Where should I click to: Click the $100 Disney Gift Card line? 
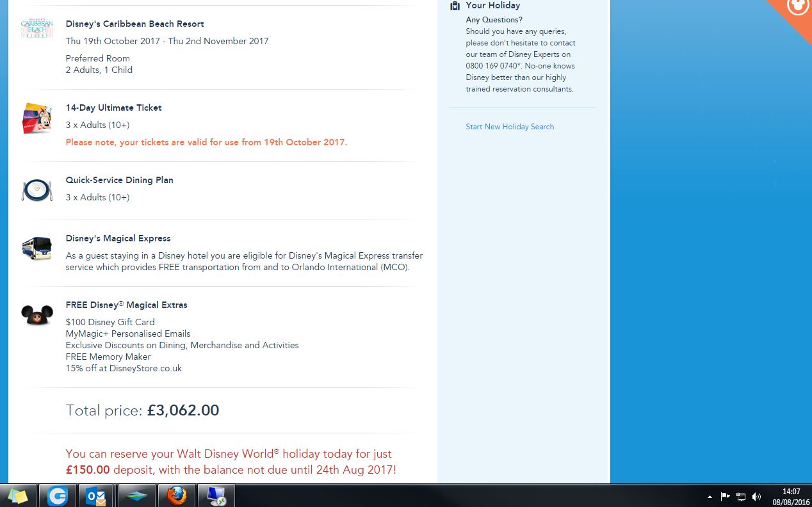tap(110, 322)
